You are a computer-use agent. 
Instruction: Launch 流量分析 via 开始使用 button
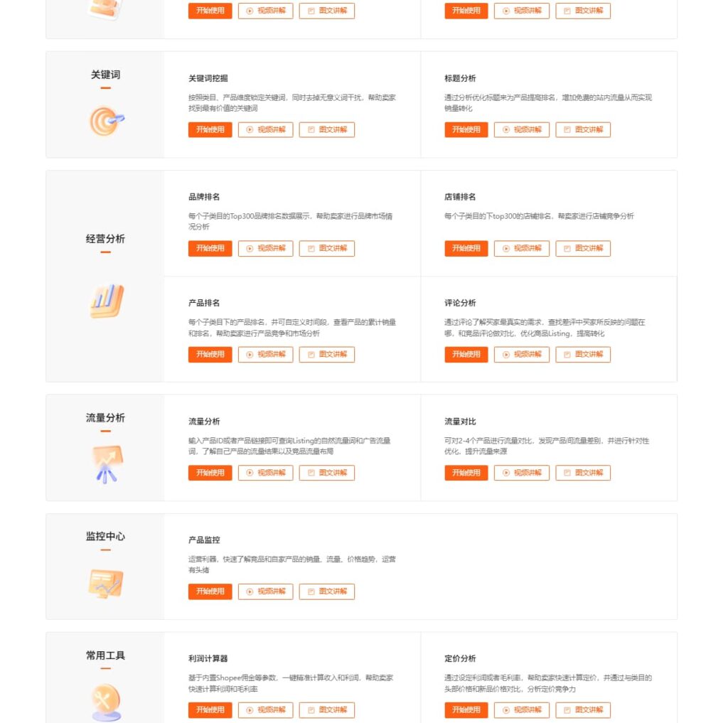(x=210, y=473)
